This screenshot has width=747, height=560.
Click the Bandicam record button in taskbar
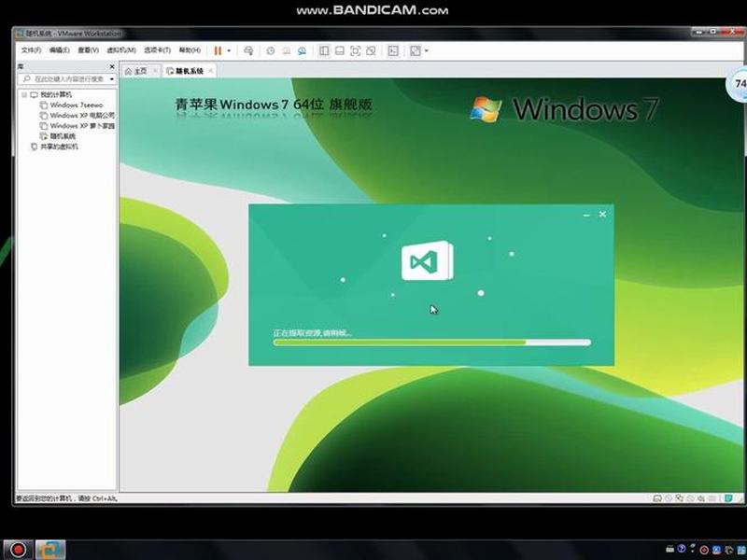tap(18, 550)
